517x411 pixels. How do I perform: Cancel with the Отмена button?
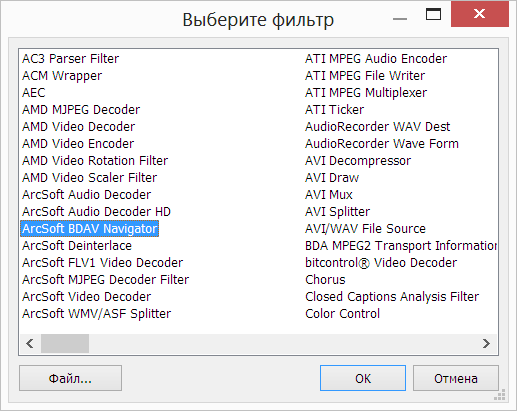tap(456, 378)
